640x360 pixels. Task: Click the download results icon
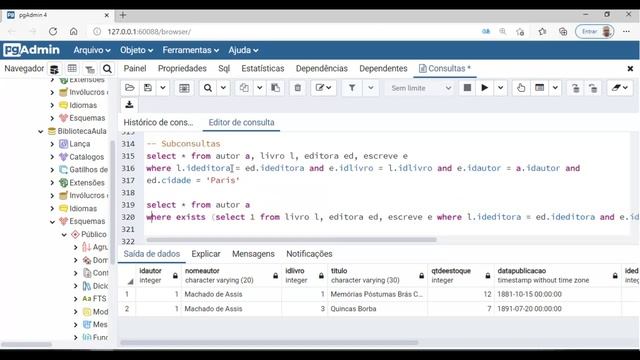[129, 104]
